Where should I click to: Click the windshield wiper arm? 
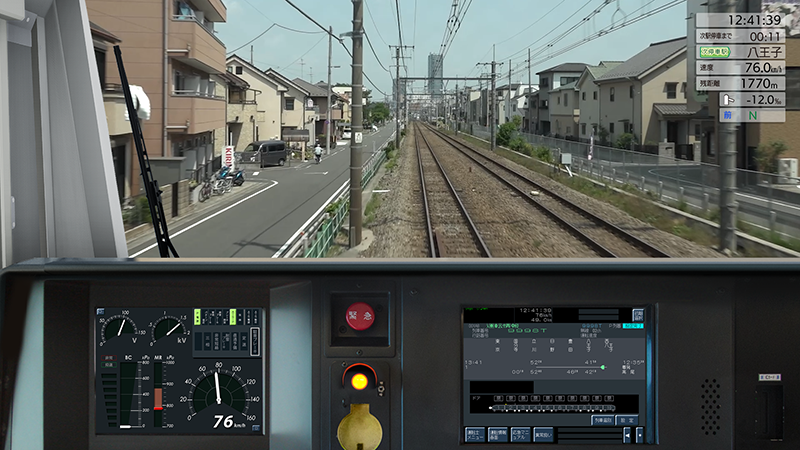(x=144, y=151)
